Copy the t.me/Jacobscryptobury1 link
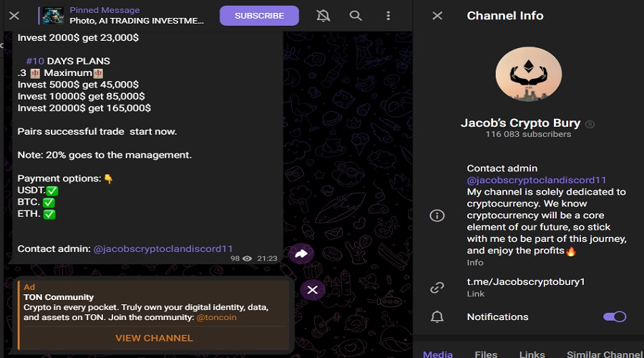This screenshot has height=358, width=644. coord(526,281)
